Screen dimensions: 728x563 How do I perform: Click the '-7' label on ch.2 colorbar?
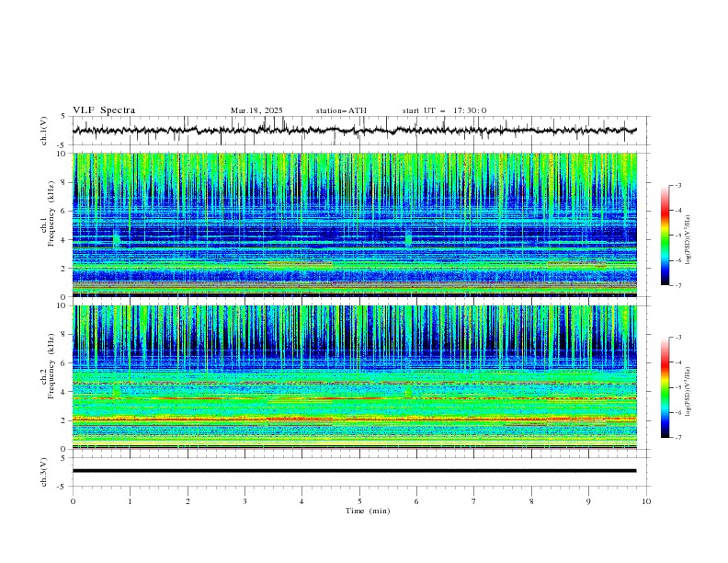(x=678, y=438)
